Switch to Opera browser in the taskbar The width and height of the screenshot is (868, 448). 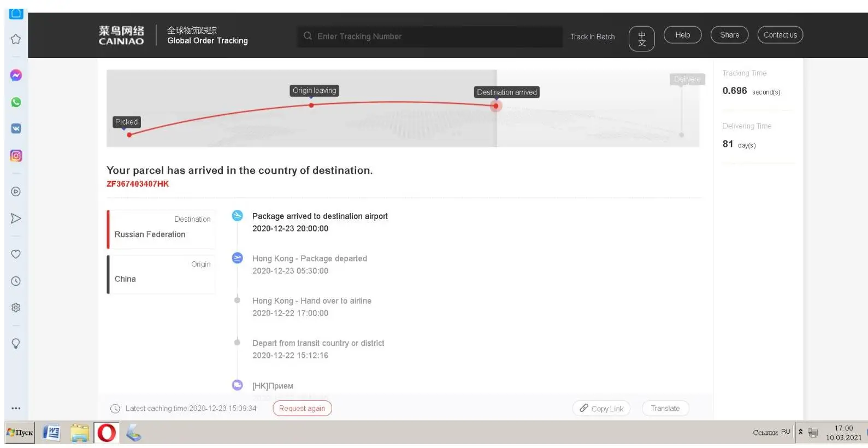(x=107, y=433)
